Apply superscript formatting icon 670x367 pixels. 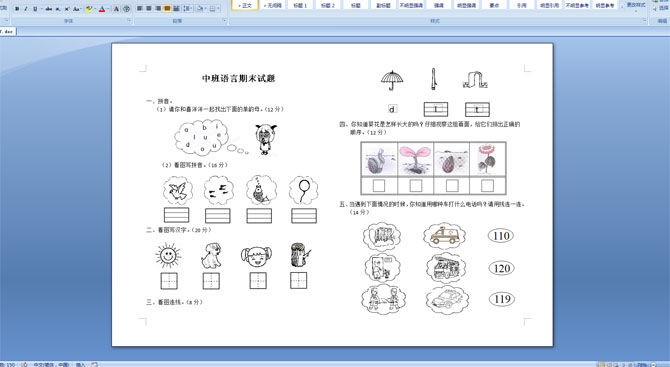pos(67,9)
